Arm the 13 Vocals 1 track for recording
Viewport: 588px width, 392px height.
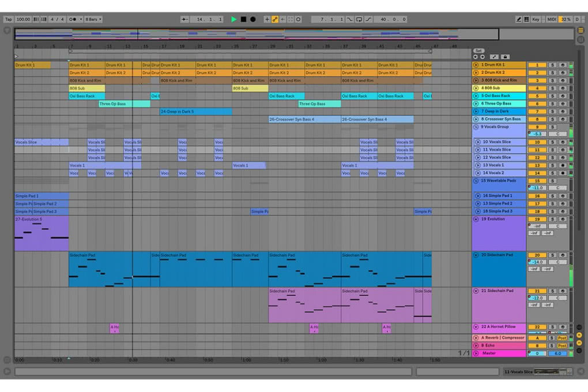(x=563, y=165)
